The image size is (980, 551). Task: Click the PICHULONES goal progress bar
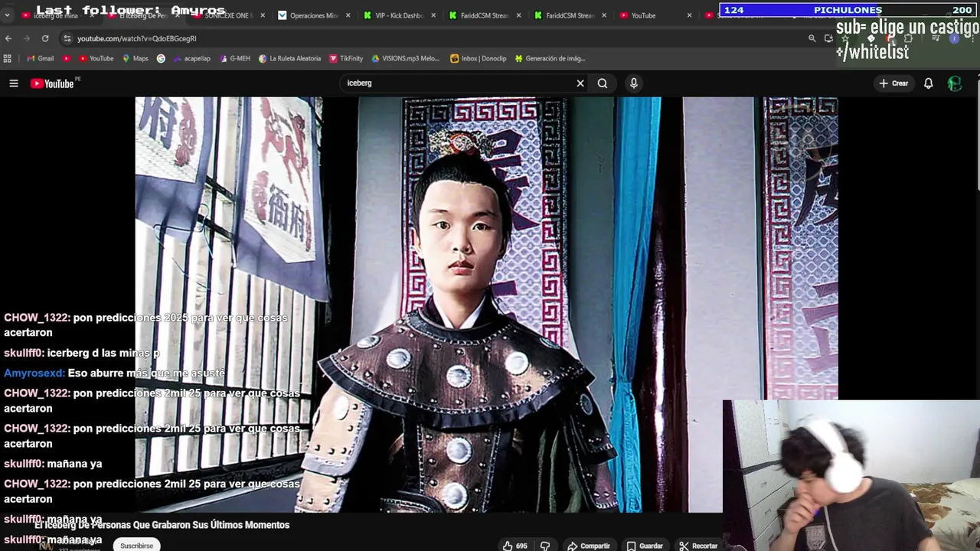coord(848,10)
